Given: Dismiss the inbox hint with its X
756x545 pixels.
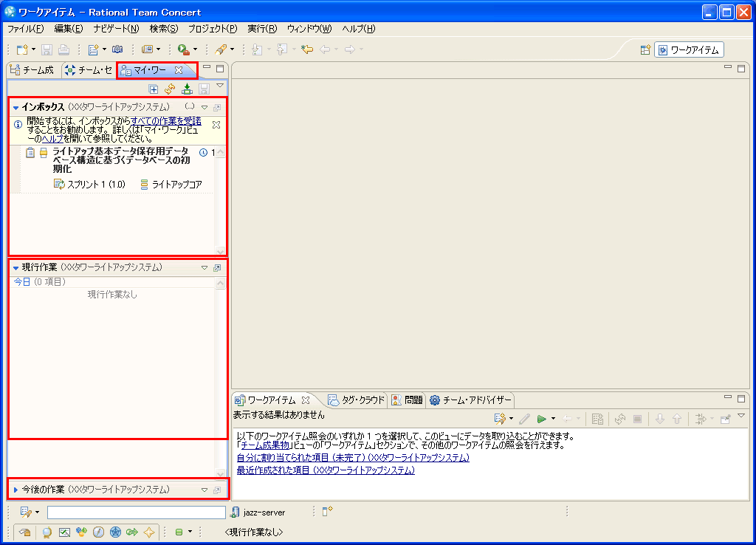Looking at the screenshot, I should 216,124.
